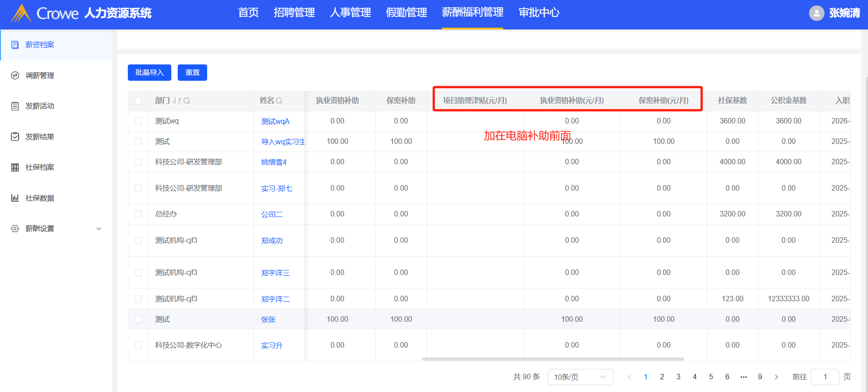Click the 社保档案 sidebar icon
Image resolution: width=868 pixels, height=392 pixels.
(x=15, y=167)
